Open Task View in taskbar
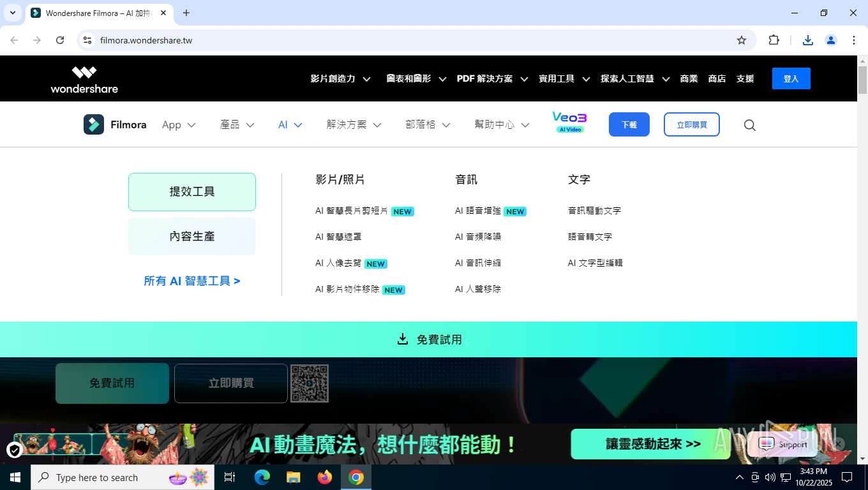 click(x=230, y=477)
